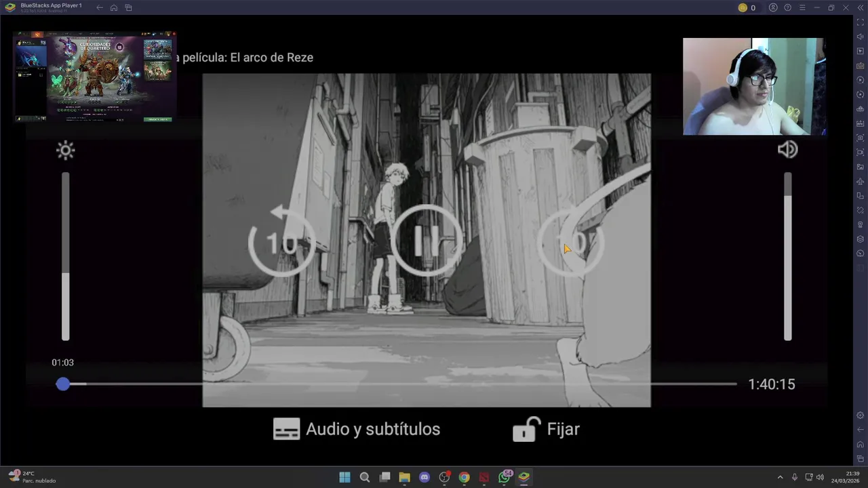Click the webcam overlay
This screenshot has height=488, width=868.
(754, 87)
